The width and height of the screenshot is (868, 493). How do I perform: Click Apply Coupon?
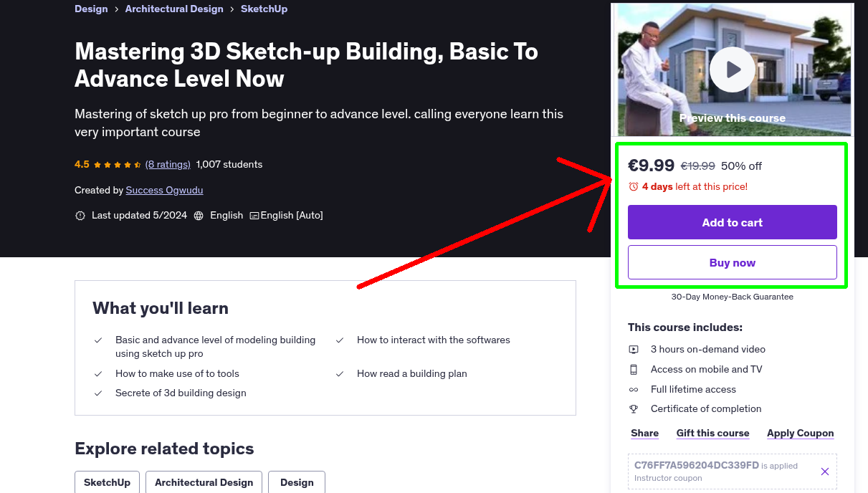tap(800, 434)
